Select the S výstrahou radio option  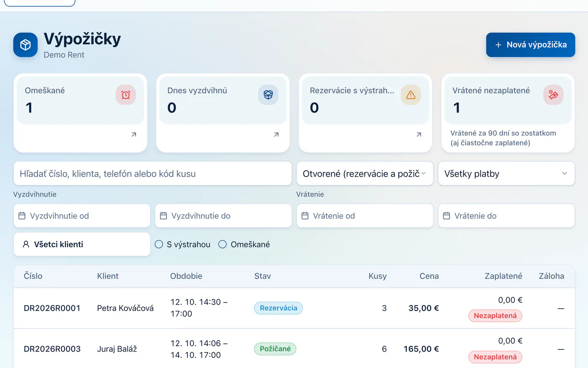coord(159,244)
